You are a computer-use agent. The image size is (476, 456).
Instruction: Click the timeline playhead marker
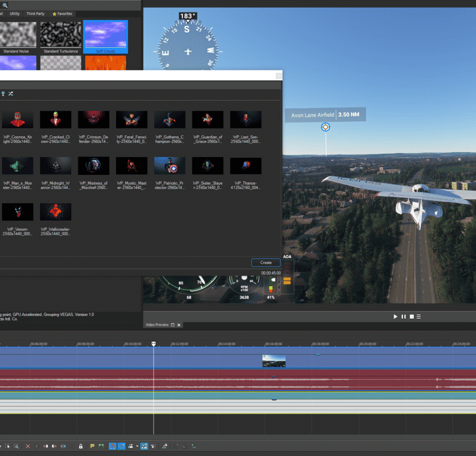(154, 344)
